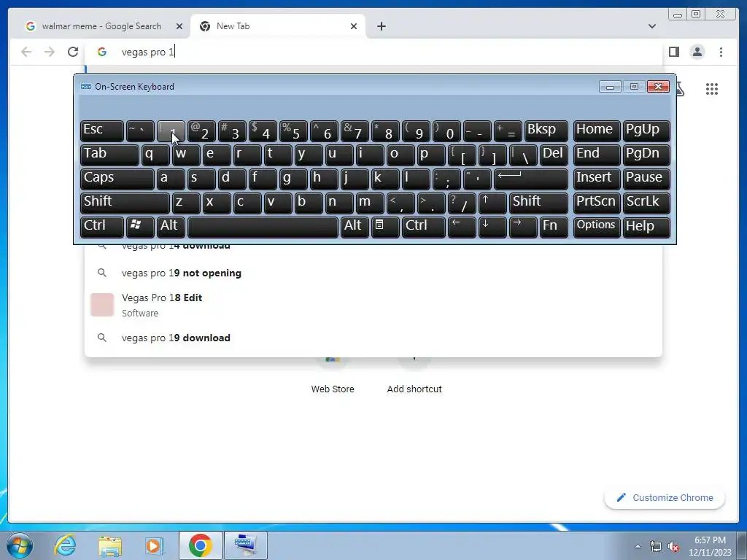Click the 9 key on keyboard
This screenshot has width=747, height=560.
click(416, 131)
